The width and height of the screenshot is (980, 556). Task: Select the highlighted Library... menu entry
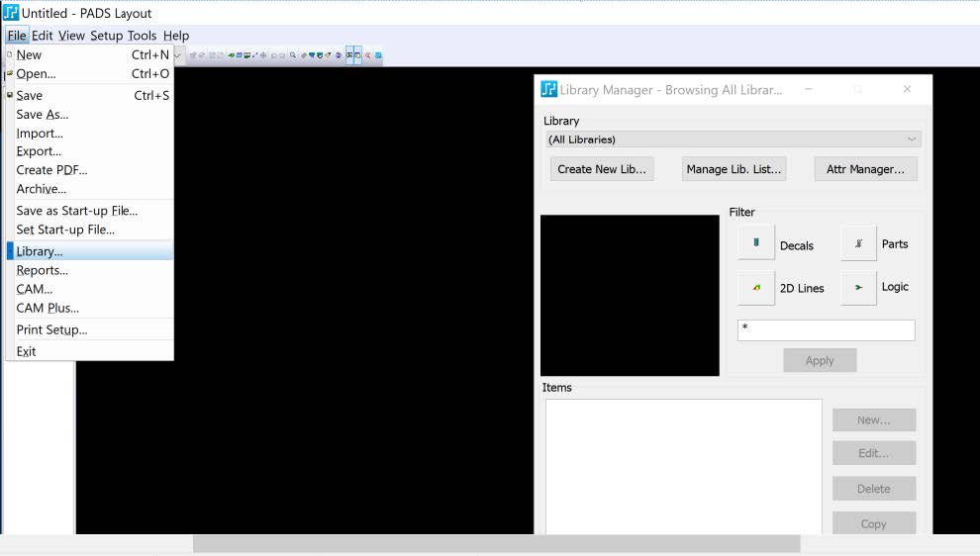[89, 251]
